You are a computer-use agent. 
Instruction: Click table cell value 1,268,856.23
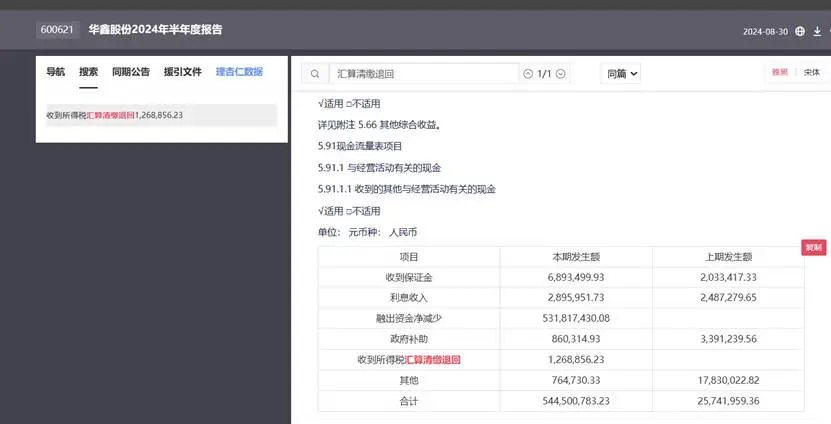576,360
